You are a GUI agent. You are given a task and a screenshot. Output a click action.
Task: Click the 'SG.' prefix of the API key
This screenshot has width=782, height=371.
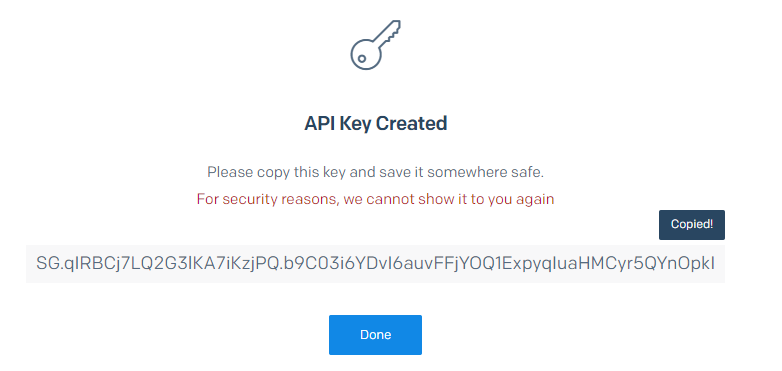tap(49, 263)
